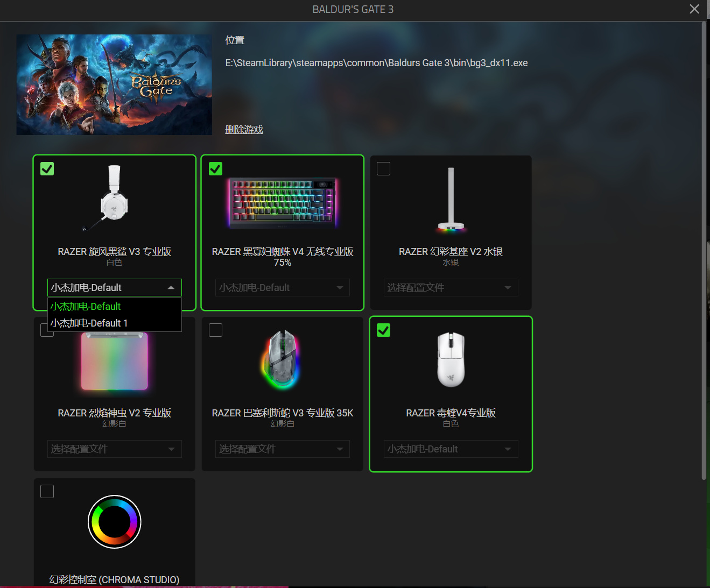Click the RAZER 烈焰神虫 V2 专业版 name
Screen dimensions: 710x588
(x=115, y=413)
